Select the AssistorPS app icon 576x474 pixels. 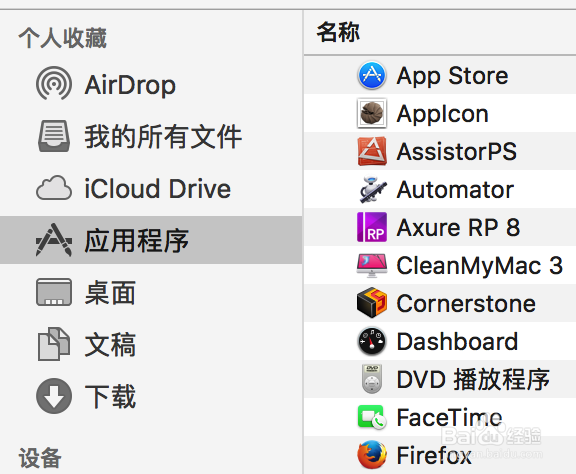coord(372,151)
